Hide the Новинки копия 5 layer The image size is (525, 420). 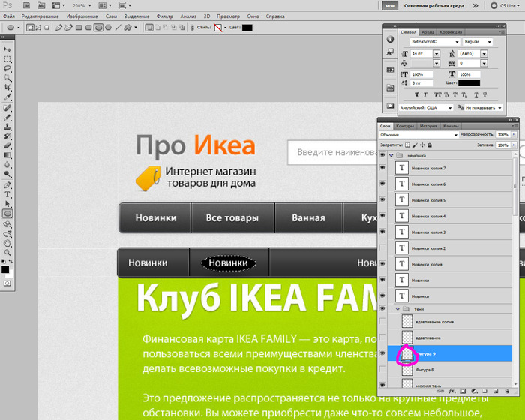pyautogui.click(x=382, y=200)
